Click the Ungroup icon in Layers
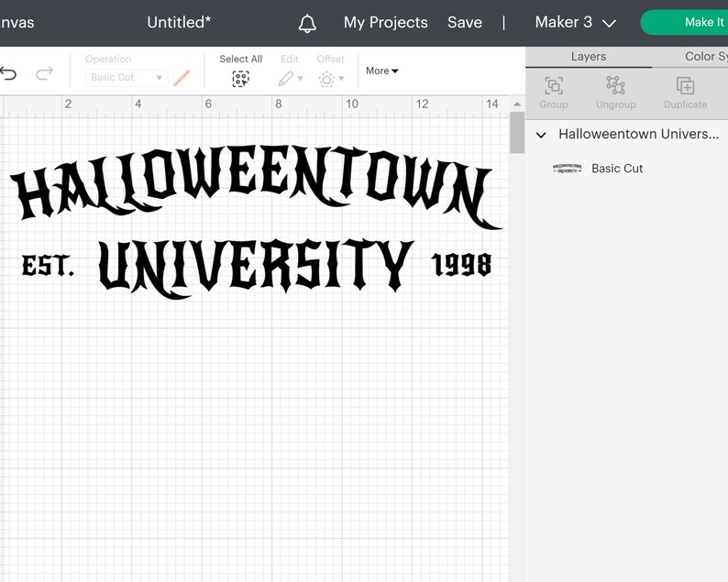The height and width of the screenshot is (582, 728). [615, 85]
